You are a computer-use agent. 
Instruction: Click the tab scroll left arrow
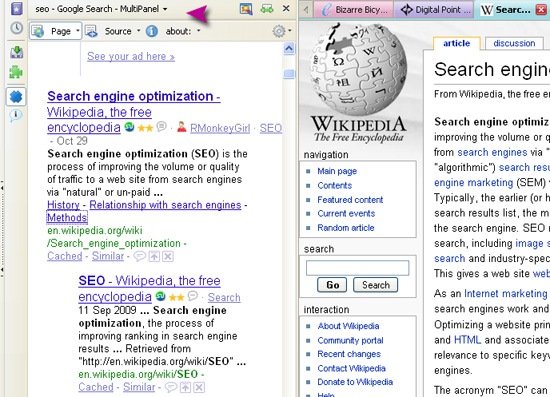(x=306, y=9)
